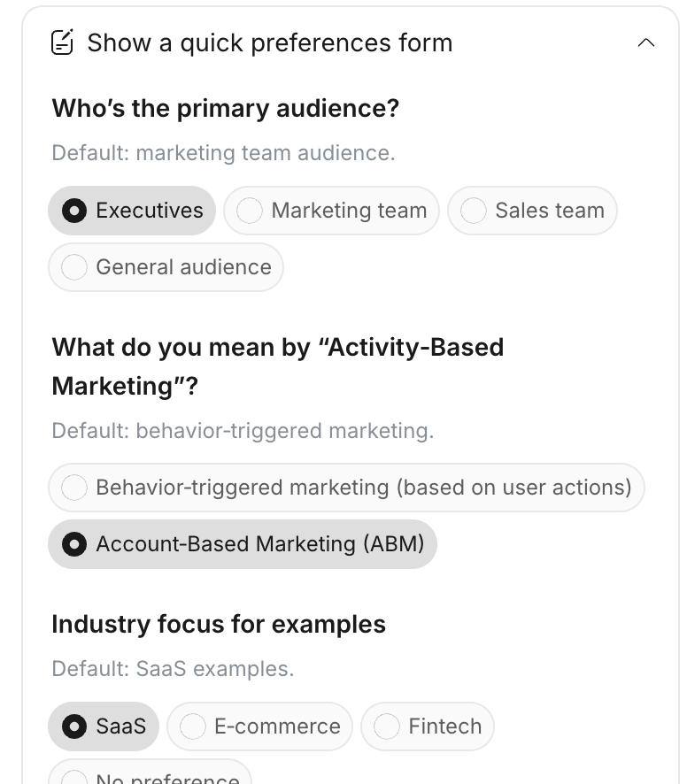Choose Behavior-triggered marketing definition
The width and height of the screenshot is (687, 784).
346,488
